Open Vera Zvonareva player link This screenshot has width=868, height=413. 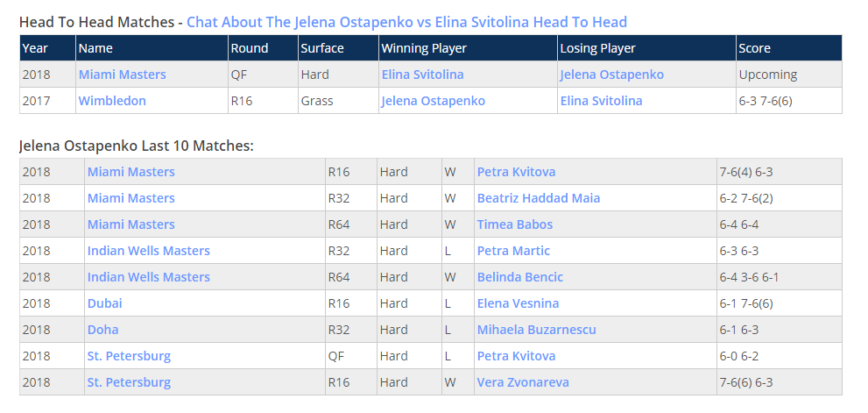coord(523,382)
